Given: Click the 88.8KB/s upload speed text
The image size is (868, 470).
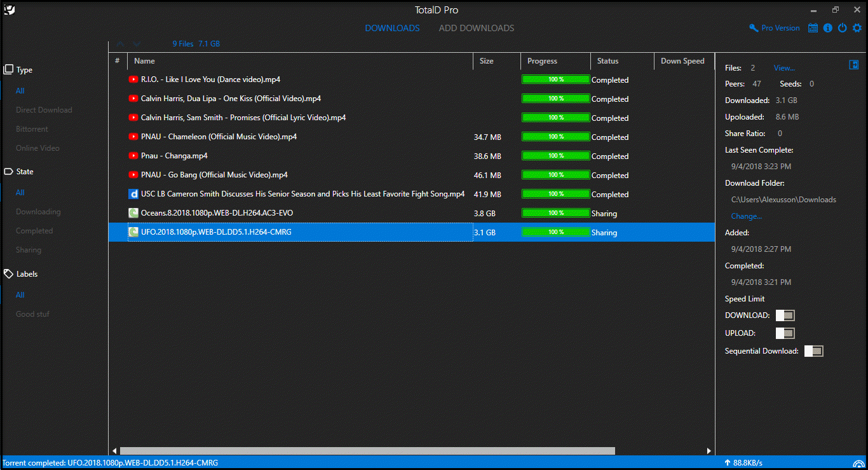Looking at the screenshot, I should tap(748, 463).
